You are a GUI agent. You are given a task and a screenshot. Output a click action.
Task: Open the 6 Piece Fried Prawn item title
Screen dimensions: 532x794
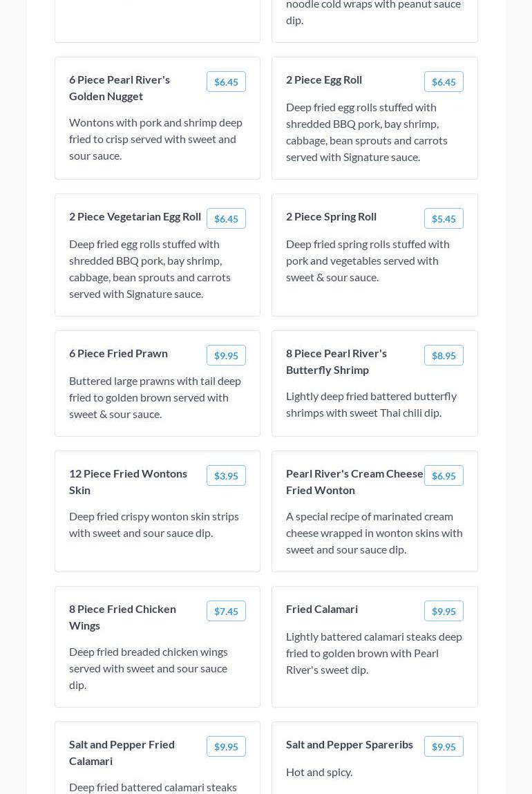click(118, 353)
